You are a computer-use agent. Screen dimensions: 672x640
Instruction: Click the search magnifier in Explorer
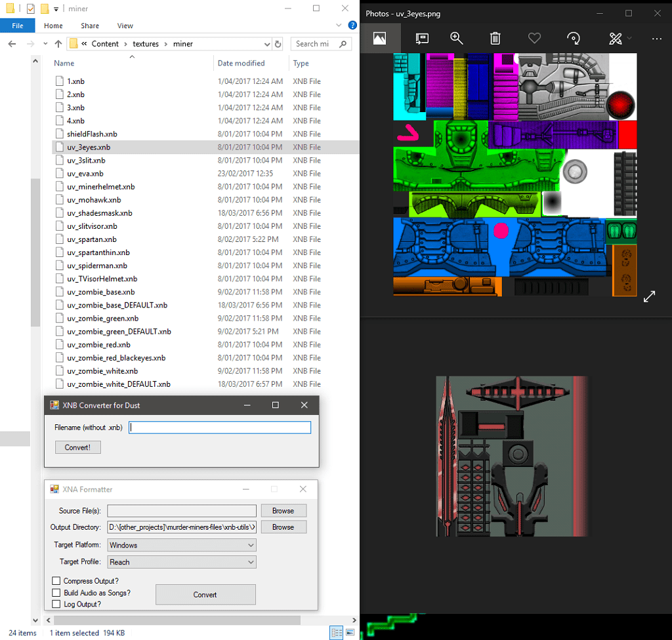click(343, 44)
